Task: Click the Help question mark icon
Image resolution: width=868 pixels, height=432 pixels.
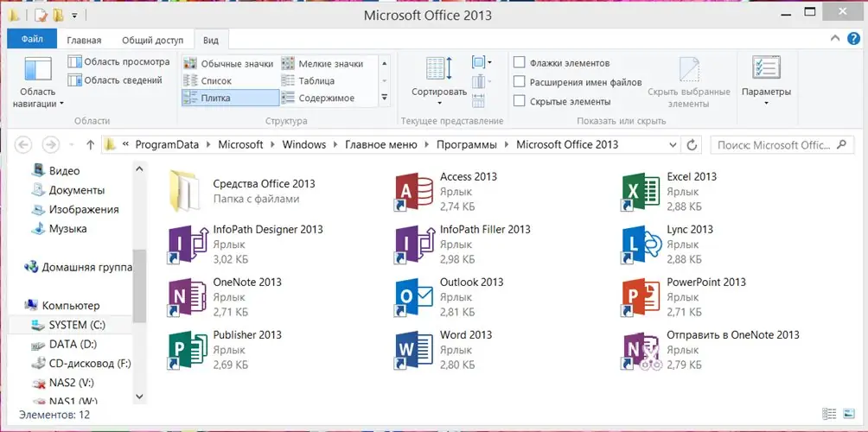Action: pos(853,39)
